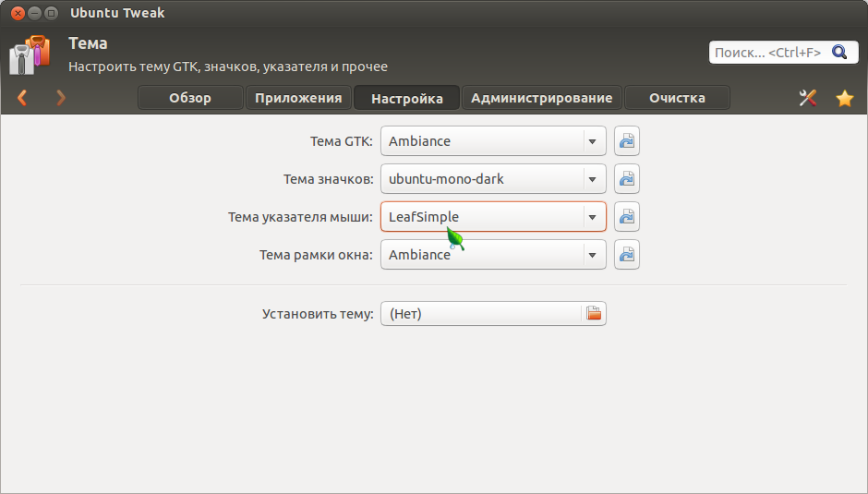The height and width of the screenshot is (494, 868).
Task: Click the Поиск search input field
Action: pos(783,52)
